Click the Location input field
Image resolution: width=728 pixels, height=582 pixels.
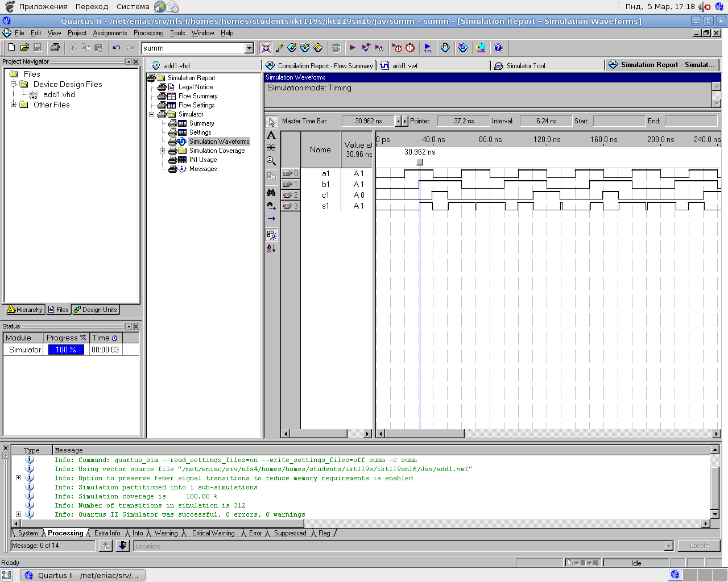(x=399, y=546)
